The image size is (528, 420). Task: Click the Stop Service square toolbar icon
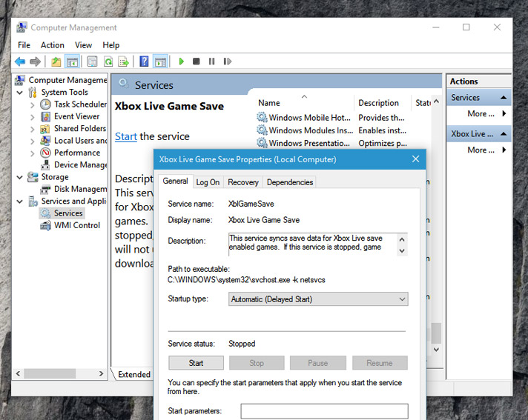(x=196, y=61)
